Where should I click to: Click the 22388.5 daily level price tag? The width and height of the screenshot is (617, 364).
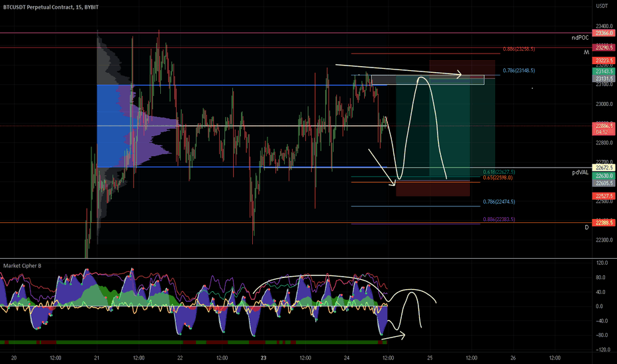tap(604, 223)
